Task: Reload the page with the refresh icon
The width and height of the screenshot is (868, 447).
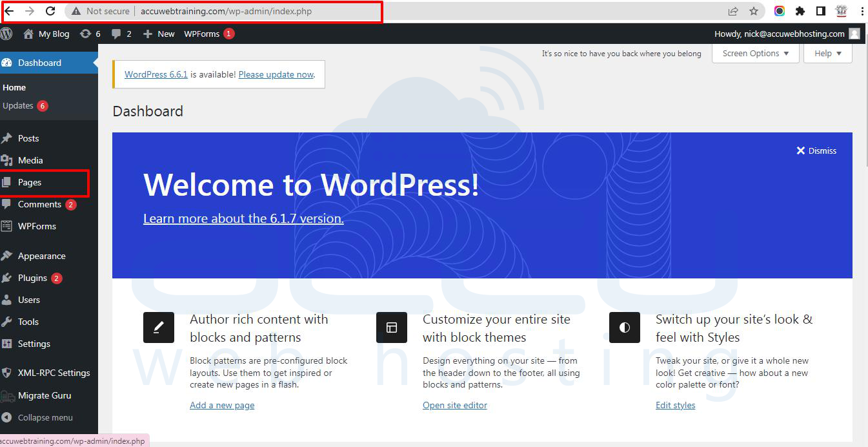Action: (x=50, y=11)
